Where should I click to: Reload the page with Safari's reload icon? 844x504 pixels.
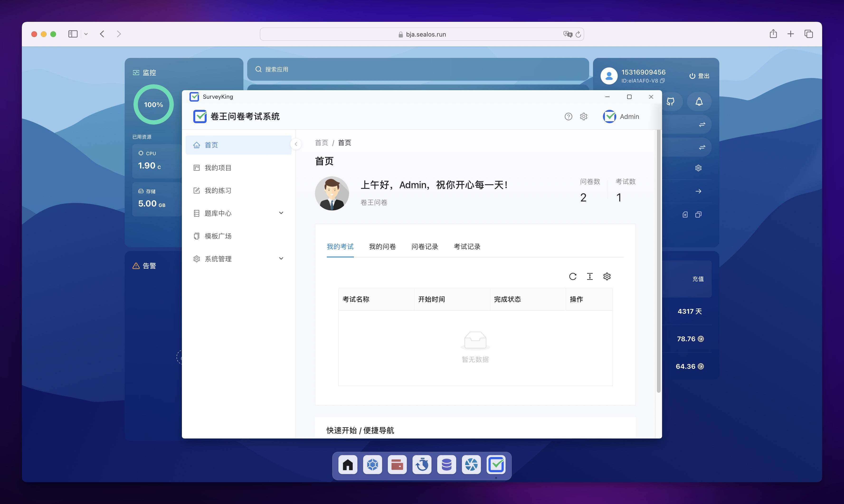click(x=578, y=34)
